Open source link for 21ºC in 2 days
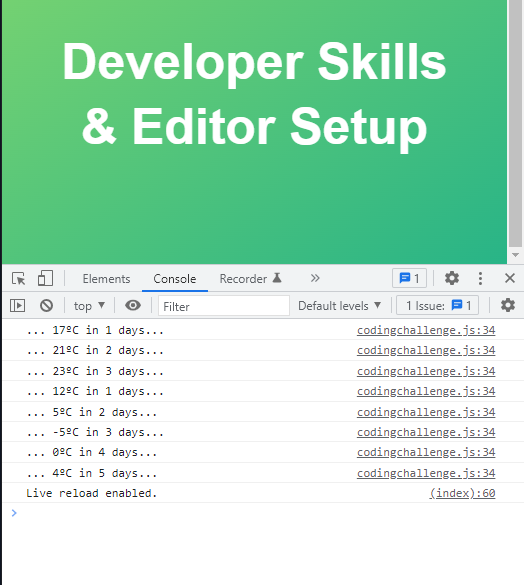The image size is (524, 585). point(426,350)
